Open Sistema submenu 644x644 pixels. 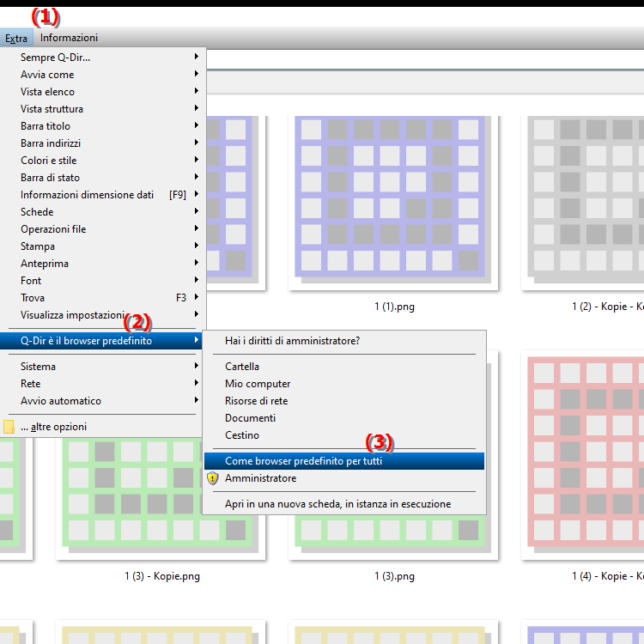(x=102, y=367)
